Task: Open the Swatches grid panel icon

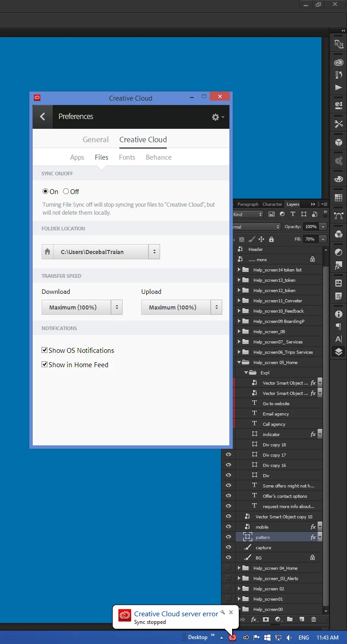Action: point(339,197)
